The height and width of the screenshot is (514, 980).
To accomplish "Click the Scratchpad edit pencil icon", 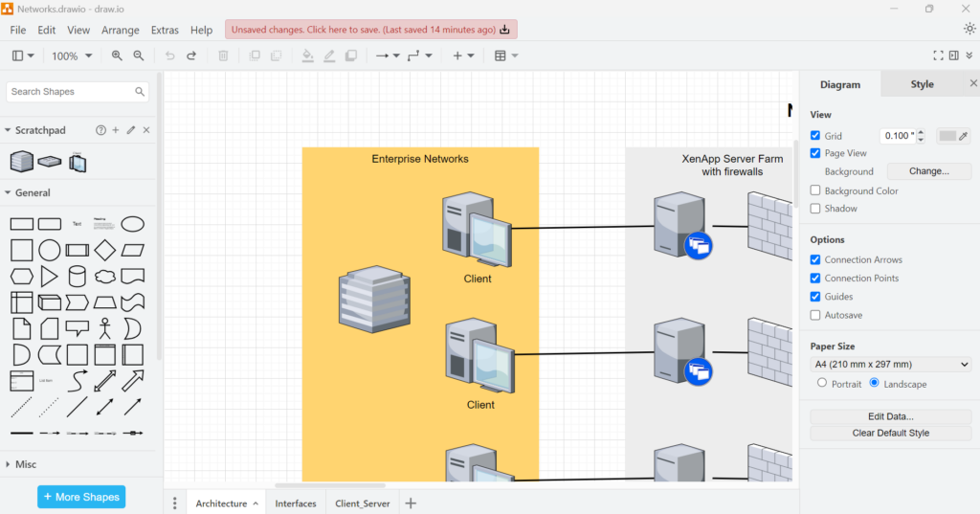I will [x=131, y=130].
